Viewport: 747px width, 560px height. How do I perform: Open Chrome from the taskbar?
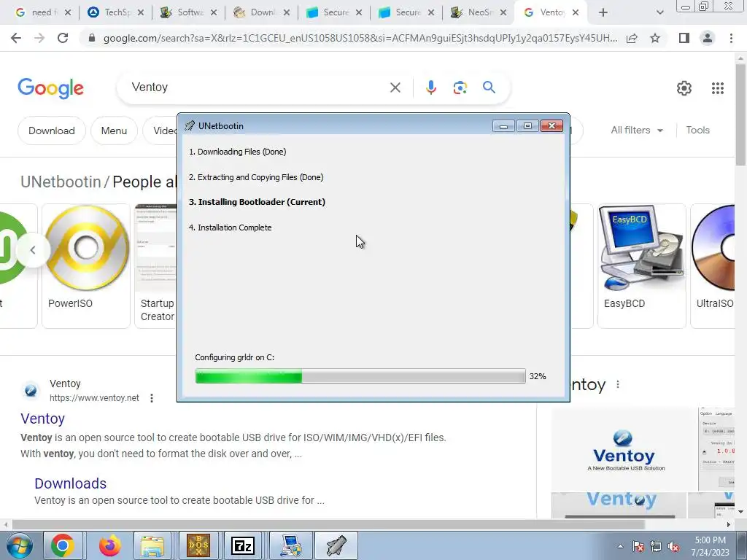pos(63,545)
